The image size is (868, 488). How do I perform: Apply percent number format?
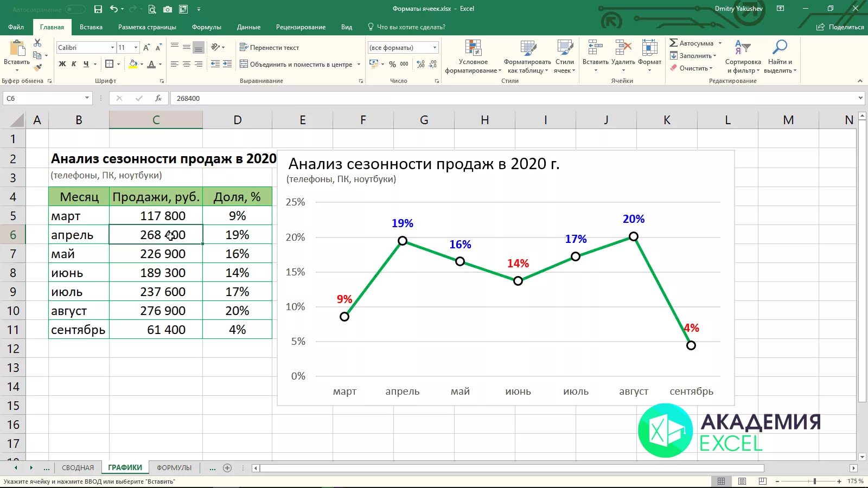392,64
